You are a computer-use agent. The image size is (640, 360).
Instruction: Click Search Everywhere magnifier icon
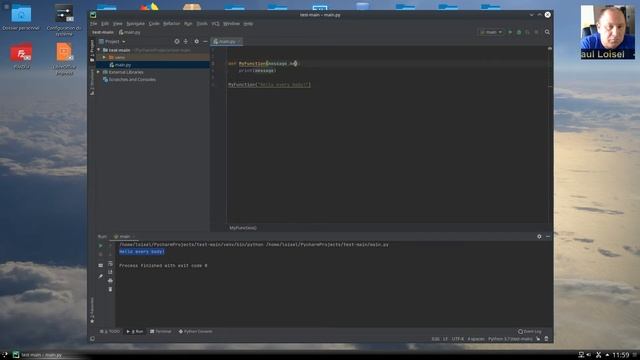547,32
